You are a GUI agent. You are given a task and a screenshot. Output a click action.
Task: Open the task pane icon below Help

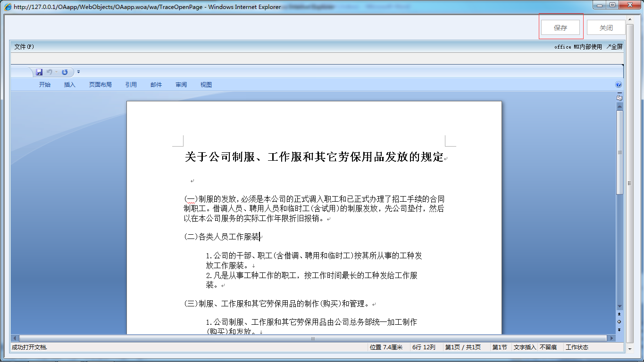pos(619,97)
